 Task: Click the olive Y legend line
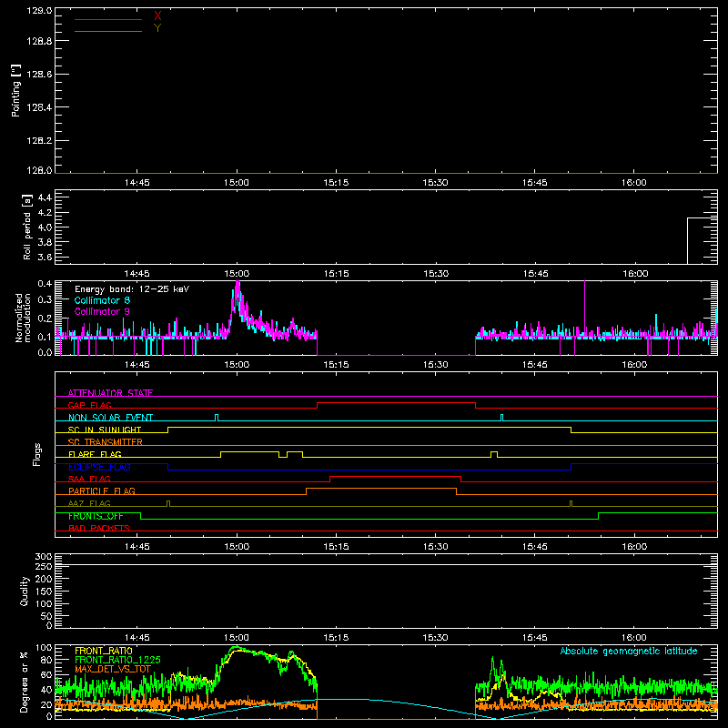(108, 32)
